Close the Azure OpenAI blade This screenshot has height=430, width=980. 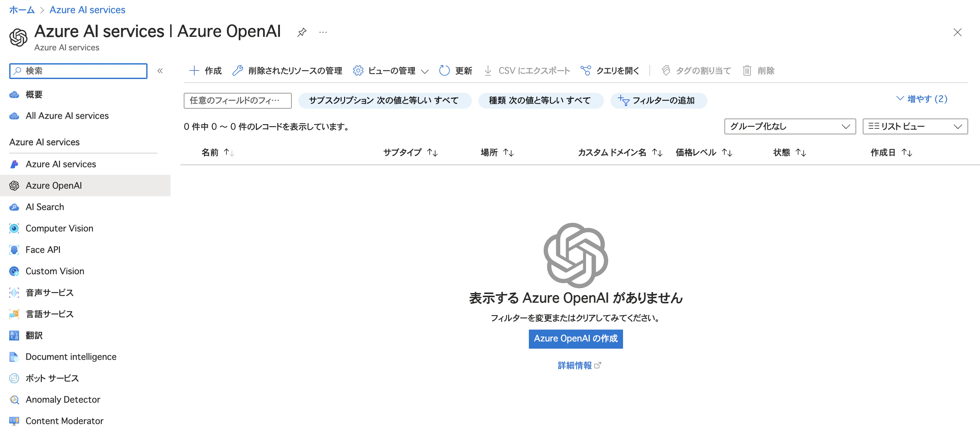[x=957, y=32]
